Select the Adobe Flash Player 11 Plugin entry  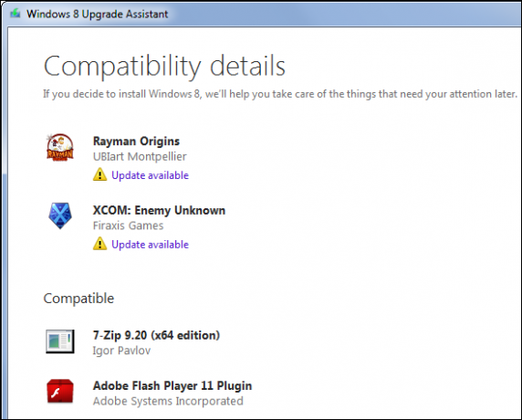(x=172, y=385)
